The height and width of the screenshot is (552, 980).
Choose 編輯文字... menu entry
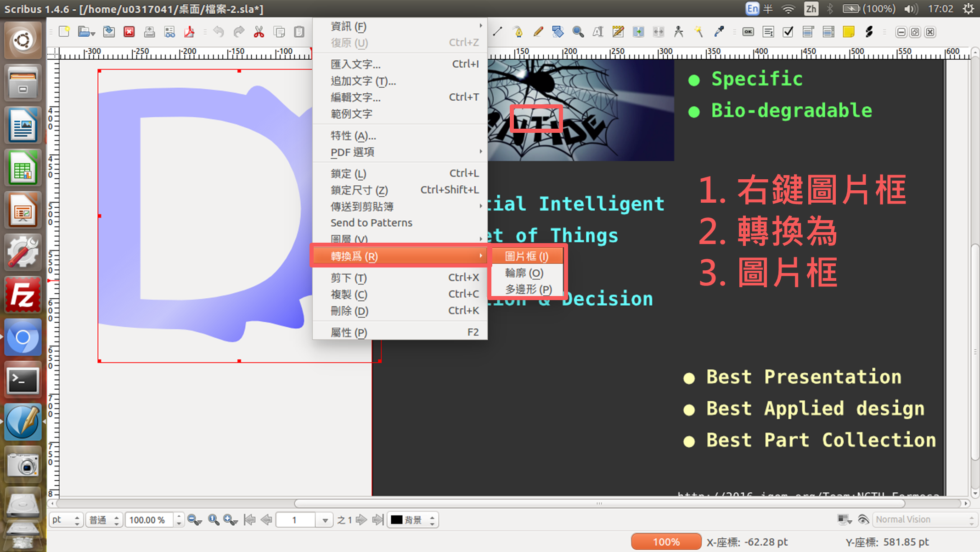pyautogui.click(x=400, y=97)
